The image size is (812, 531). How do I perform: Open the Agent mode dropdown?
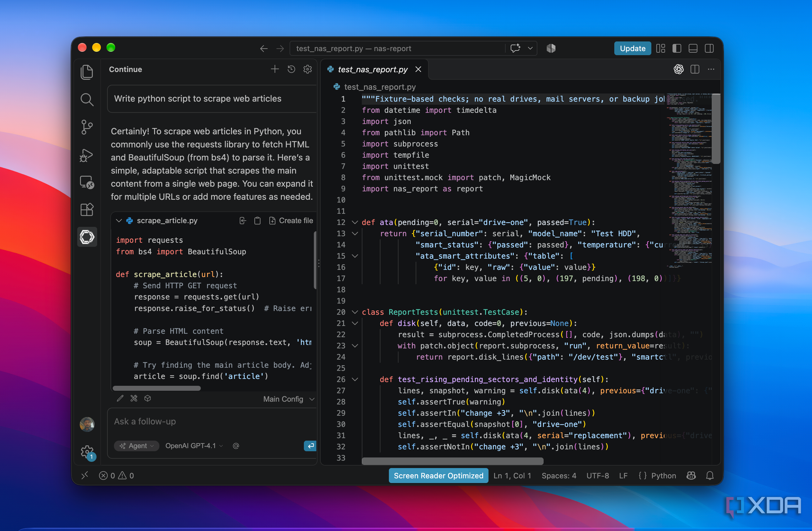tap(137, 446)
